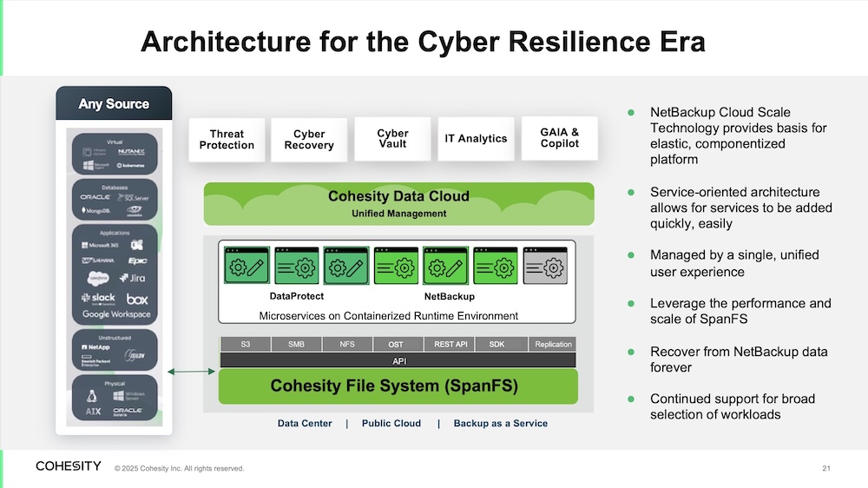Click the SQL Server logo
868x488 pixels.
tap(133, 197)
